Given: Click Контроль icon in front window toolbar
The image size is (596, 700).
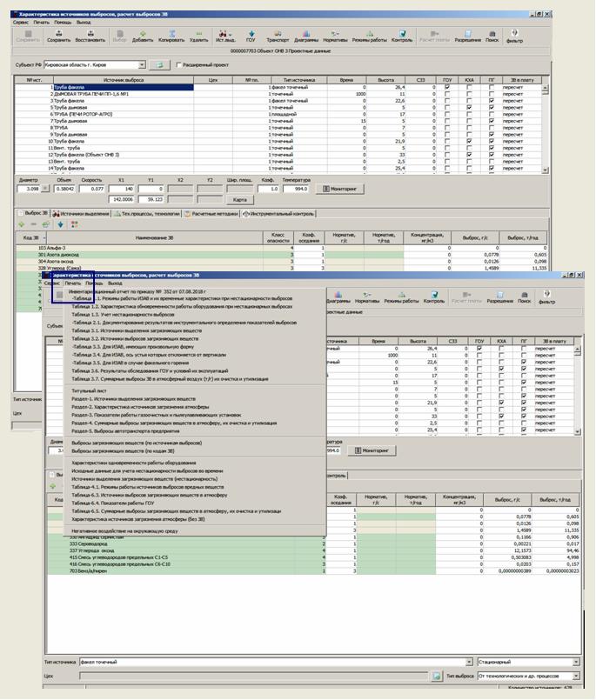Looking at the screenshot, I should pyautogui.click(x=434, y=295).
